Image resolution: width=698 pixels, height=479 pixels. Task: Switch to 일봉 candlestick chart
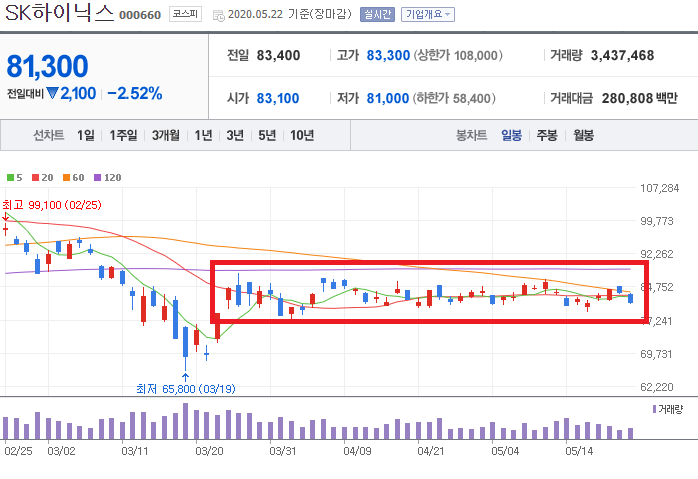[511, 135]
